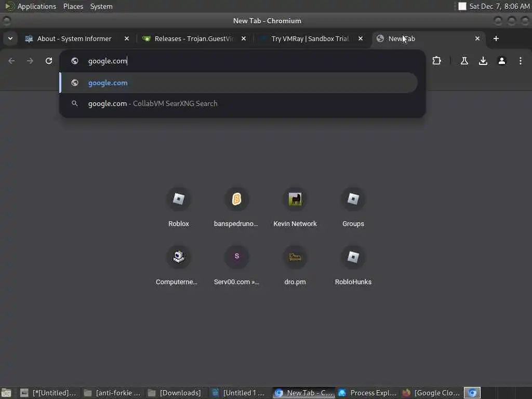Open the Computerne... shortcut tile

pos(179,265)
